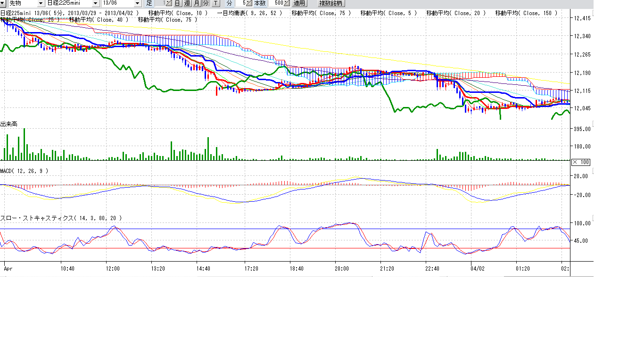This screenshot has height=362, width=644.
Task: Expand the 日経225mini symbol dropdown
Action: click(95, 3)
